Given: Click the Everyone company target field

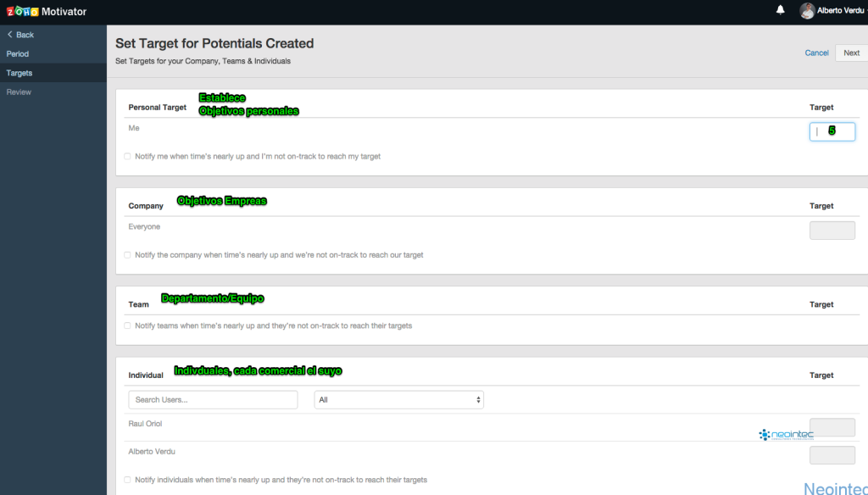Looking at the screenshot, I should [x=832, y=231].
